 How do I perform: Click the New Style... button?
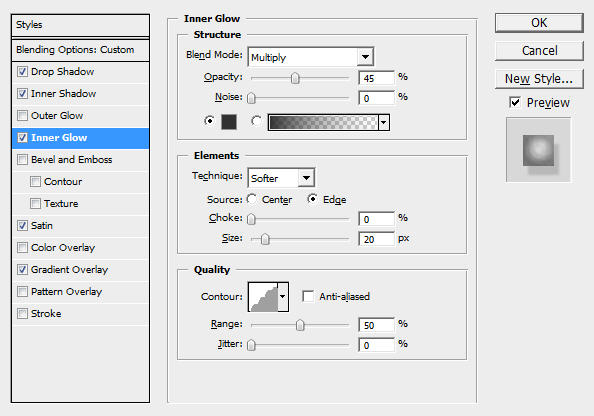click(539, 79)
